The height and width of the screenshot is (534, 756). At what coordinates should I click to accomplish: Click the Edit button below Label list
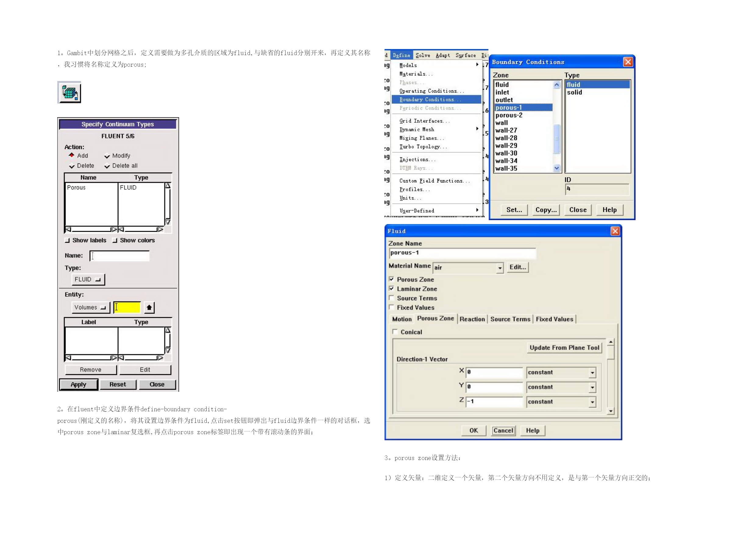pos(145,370)
